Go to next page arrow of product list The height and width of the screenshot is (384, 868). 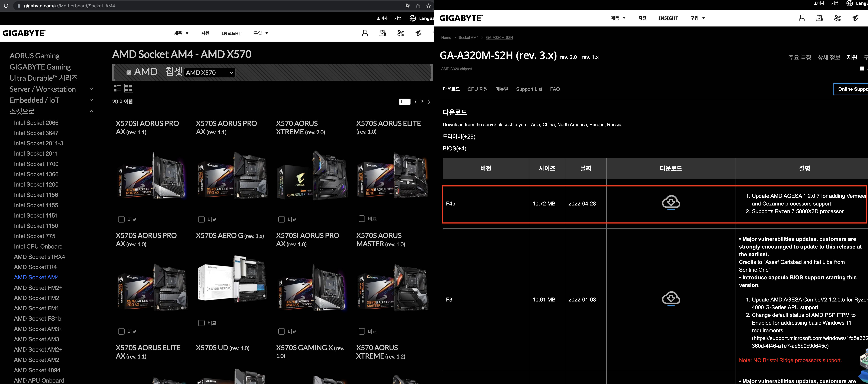pyautogui.click(x=429, y=102)
